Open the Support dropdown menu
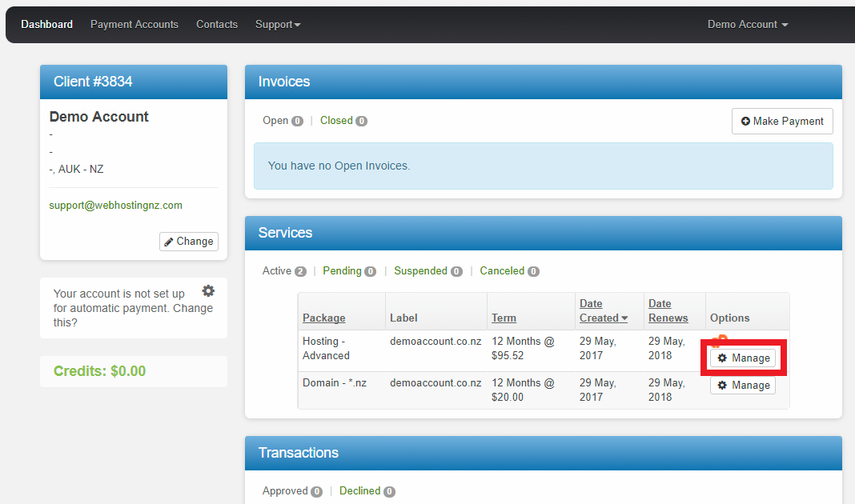This screenshot has height=504, width=855. [x=278, y=25]
